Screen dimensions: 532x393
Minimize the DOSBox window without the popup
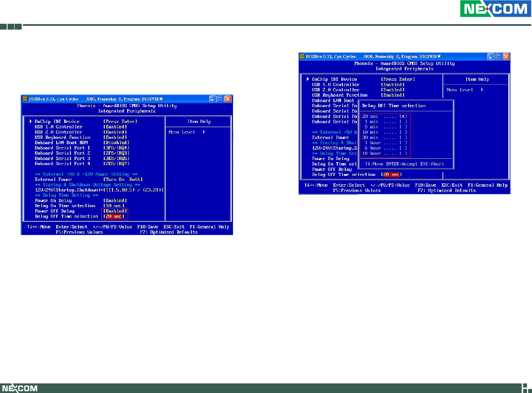213,99
